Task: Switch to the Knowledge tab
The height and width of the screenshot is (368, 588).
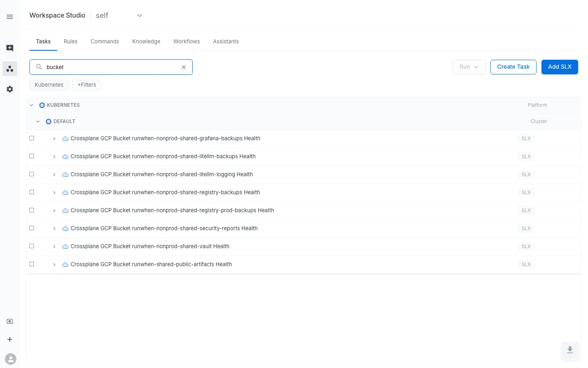Action: (146, 41)
